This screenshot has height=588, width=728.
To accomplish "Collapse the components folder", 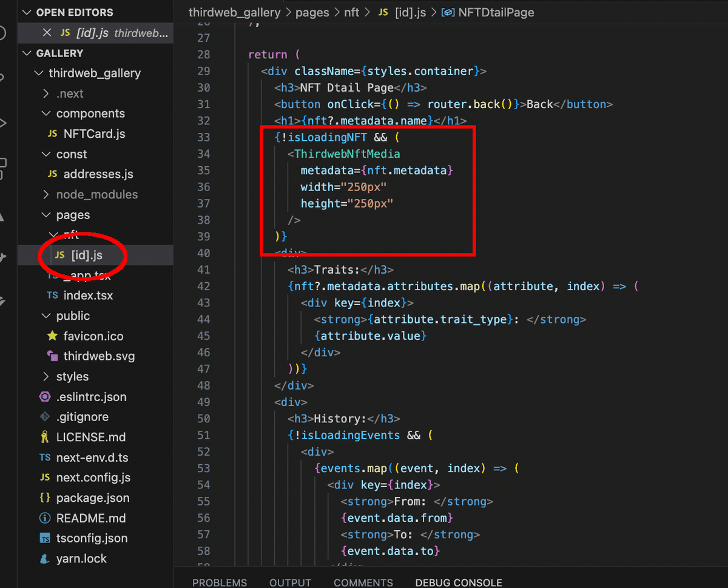I will click(46, 113).
